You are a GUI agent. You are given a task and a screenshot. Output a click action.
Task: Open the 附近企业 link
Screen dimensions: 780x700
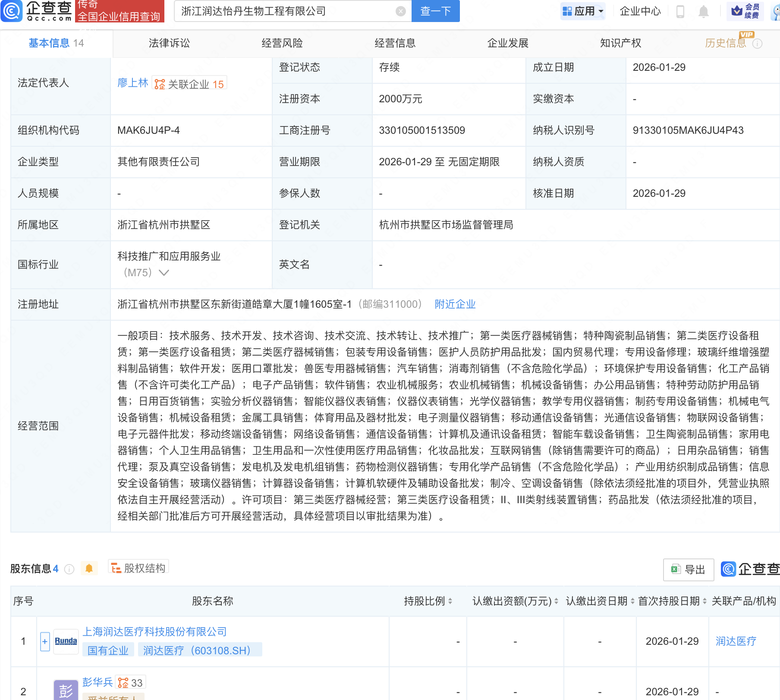pos(455,304)
